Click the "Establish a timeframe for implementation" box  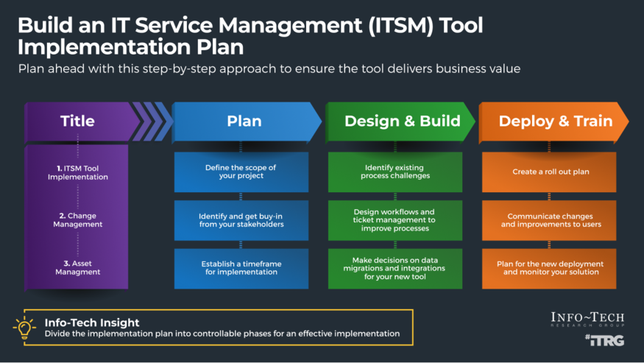click(241, 268)
